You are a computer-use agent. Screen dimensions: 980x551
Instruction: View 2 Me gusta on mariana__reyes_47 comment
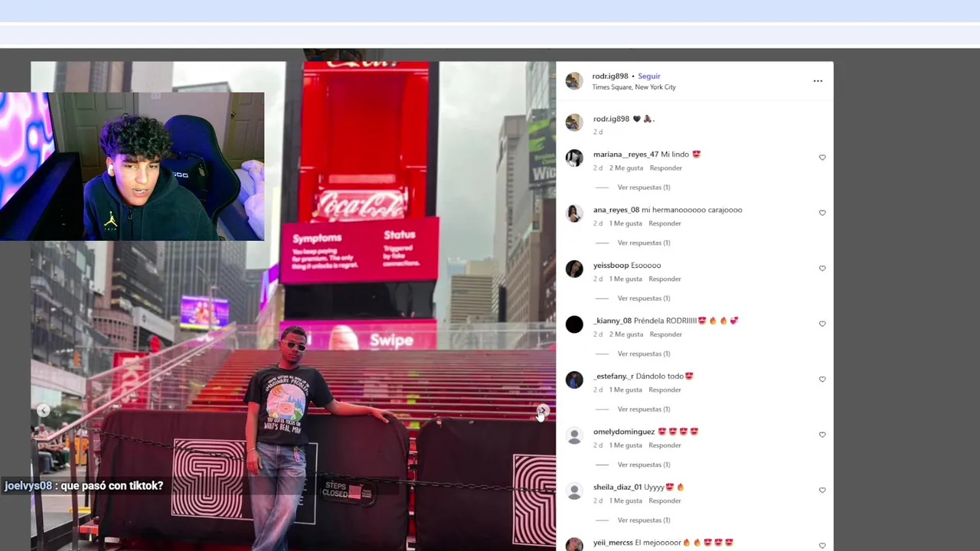click(626, 168)
